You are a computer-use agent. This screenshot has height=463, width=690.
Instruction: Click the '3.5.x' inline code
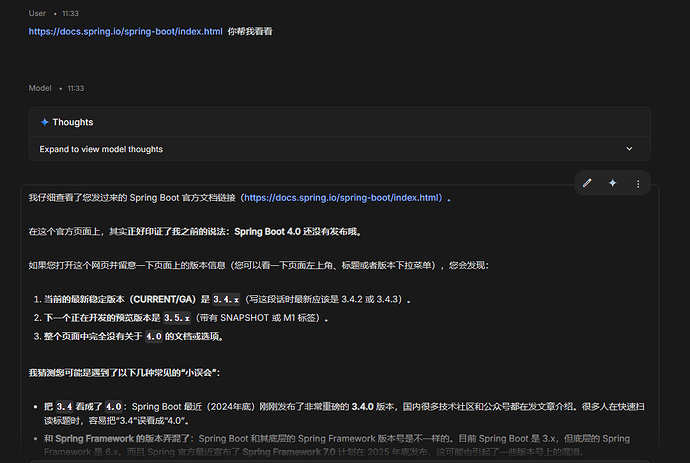click(x=177, y=318)
